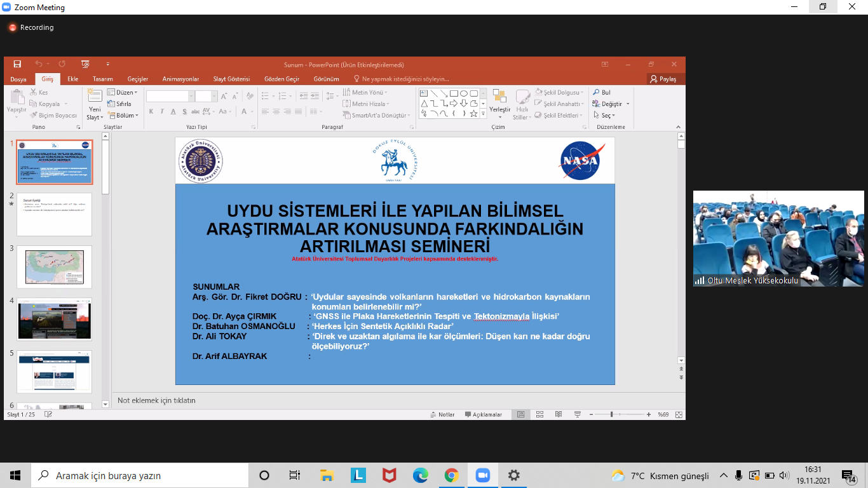868x488 pixels.
Task: Fit slide to current window icon
Action: point(679,414)
